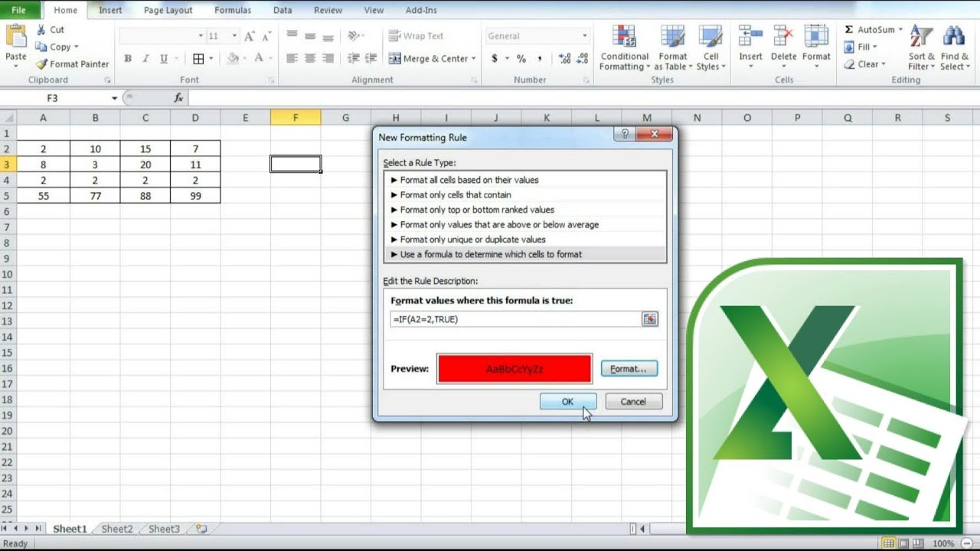
Task: Apply the comma style number format
Action: coord(540,59)
